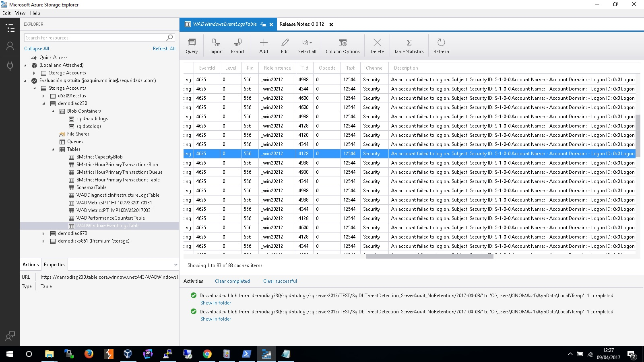
Task: Click the Search for resources field
Action: 95,38
